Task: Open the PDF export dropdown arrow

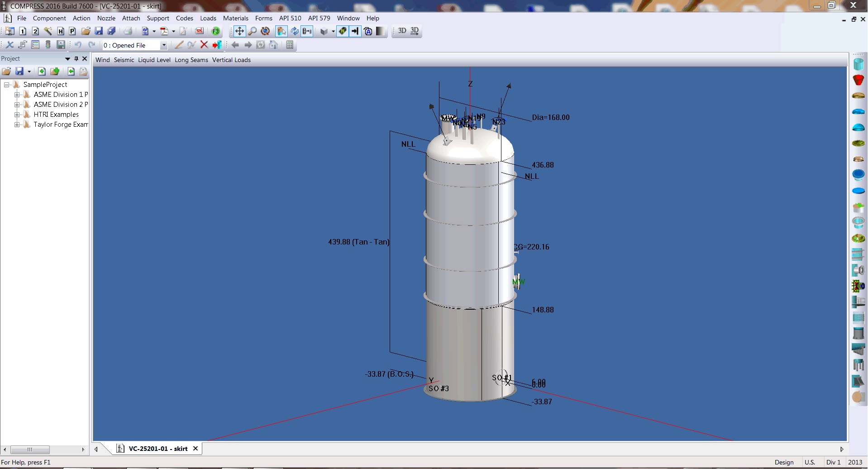Action: (173, 31)
